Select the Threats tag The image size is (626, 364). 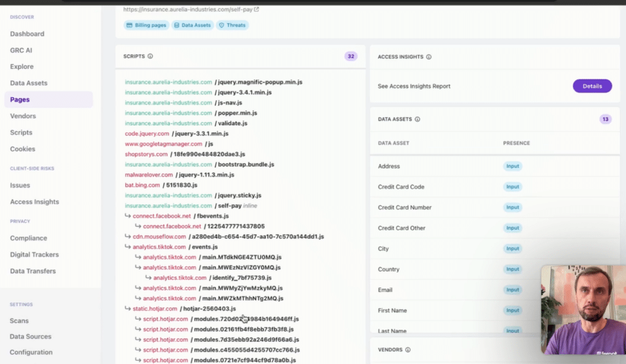pyautogui.click(x=232, y=25)
